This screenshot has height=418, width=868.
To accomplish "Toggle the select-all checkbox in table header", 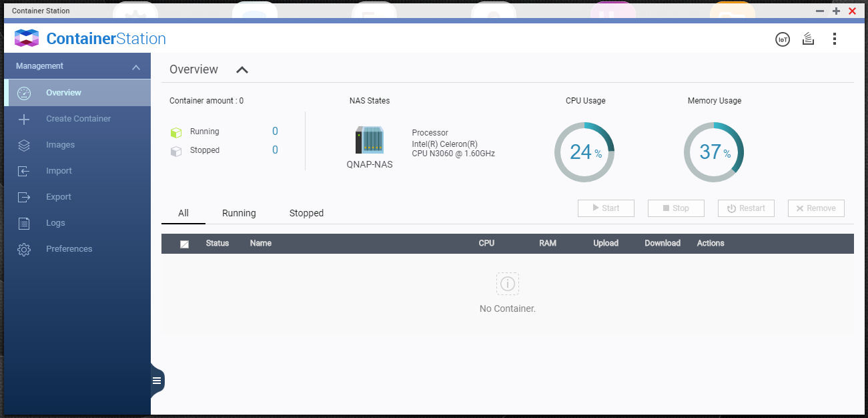I will click(x=185, y=244).
